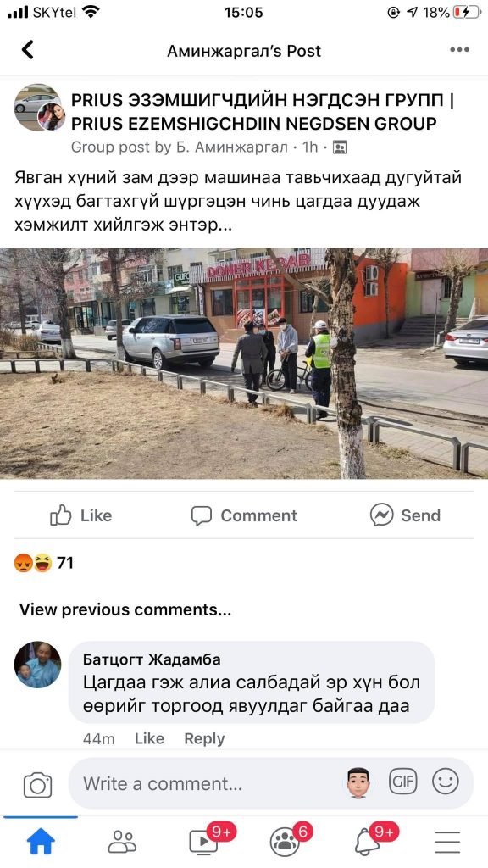Open the Groups tab with 6 badge

[285, 842]
